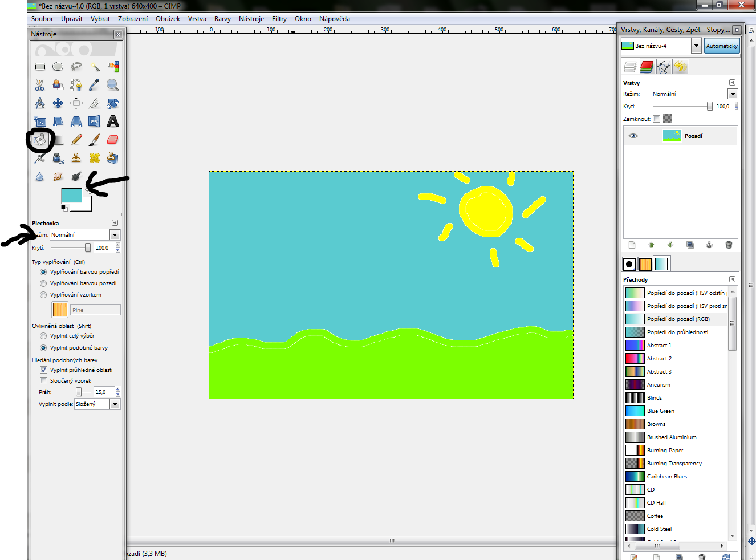Image resolution: width=756 pixels, height=560 pixels.
Task: Uncheck 'Vyplnit průhledné oblasti' checkbox
Action: coord(43,370)
